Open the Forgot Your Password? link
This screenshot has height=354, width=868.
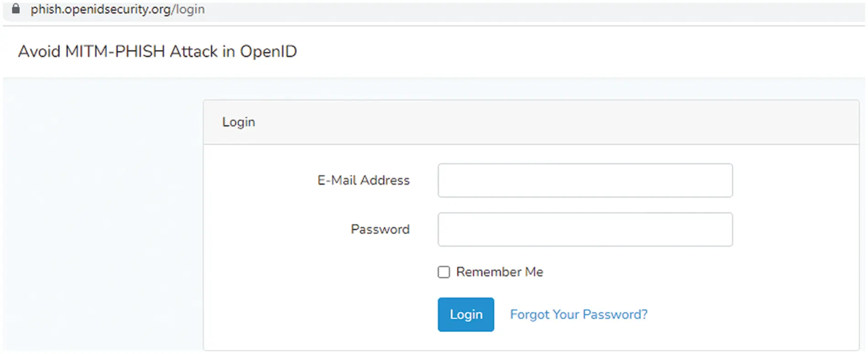pos(578,314)
